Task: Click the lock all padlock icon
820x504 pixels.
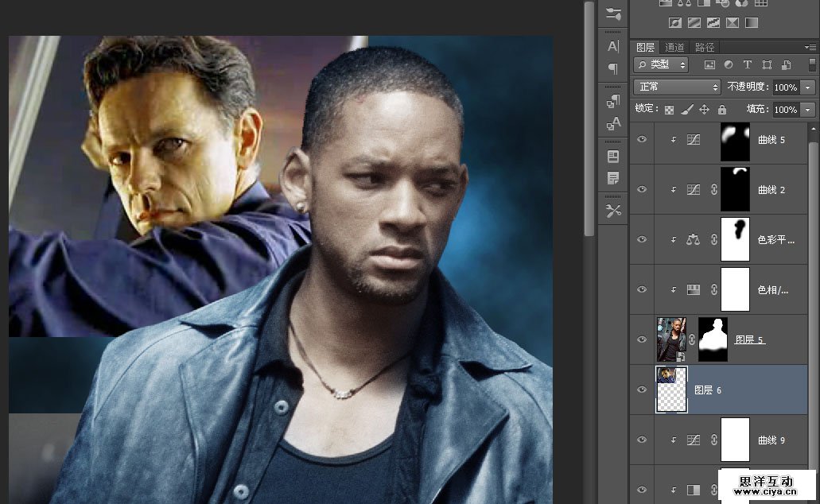Action: pyautogui.click(x=721, y=109)
